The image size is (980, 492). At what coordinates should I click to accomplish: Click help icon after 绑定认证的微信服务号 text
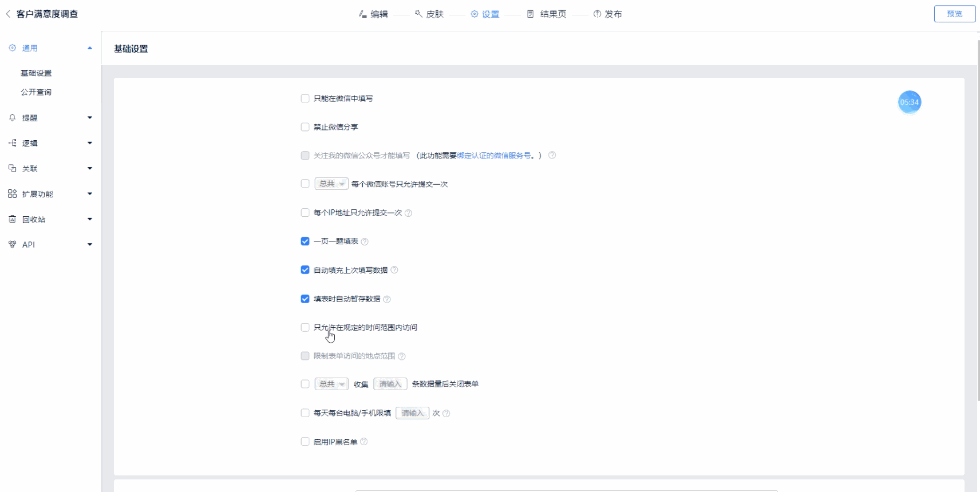pyautogui.click(x=552, y=155)
